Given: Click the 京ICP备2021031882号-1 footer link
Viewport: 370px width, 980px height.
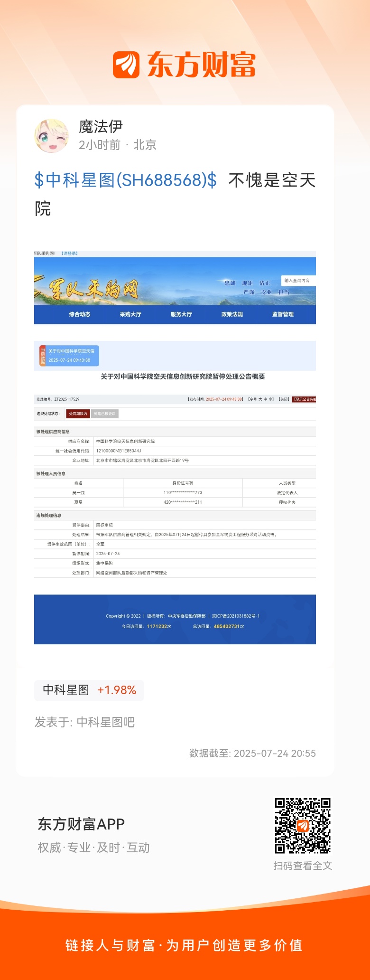Looking at the screenshot, I should coord(236,616).
